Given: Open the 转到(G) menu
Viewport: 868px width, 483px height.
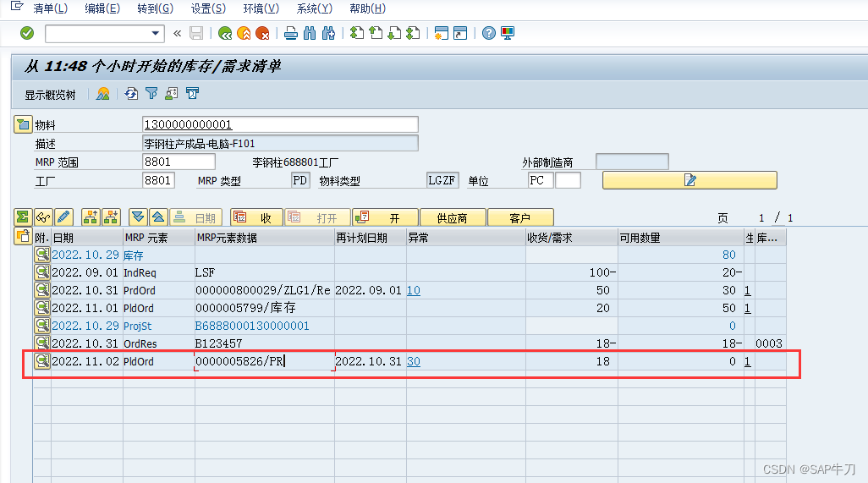Looking at the screenshot, I should click(x=155, y=8).
